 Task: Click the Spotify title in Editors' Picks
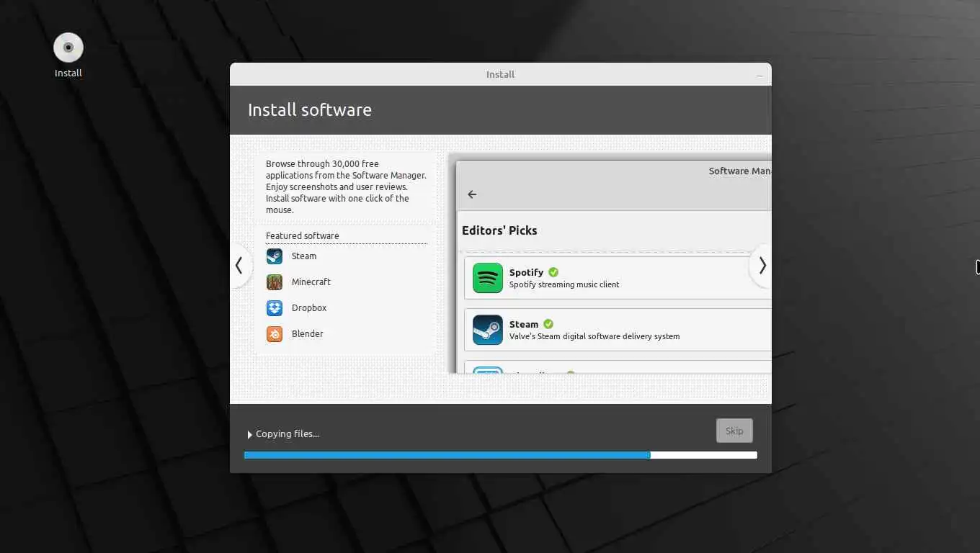point(526,272)
